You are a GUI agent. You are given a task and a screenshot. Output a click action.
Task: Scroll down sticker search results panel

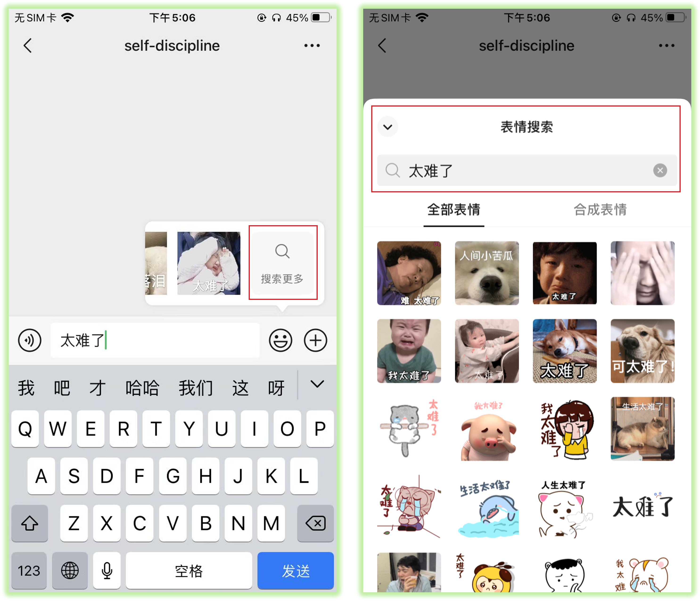(526, 417)
